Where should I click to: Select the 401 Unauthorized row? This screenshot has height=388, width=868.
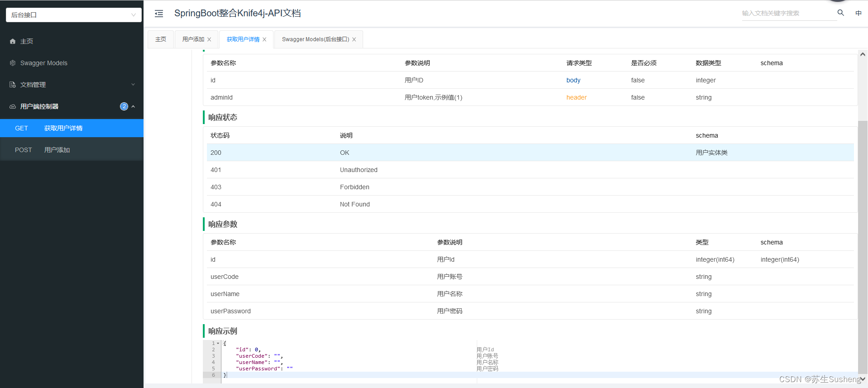(x=530, y=170)
